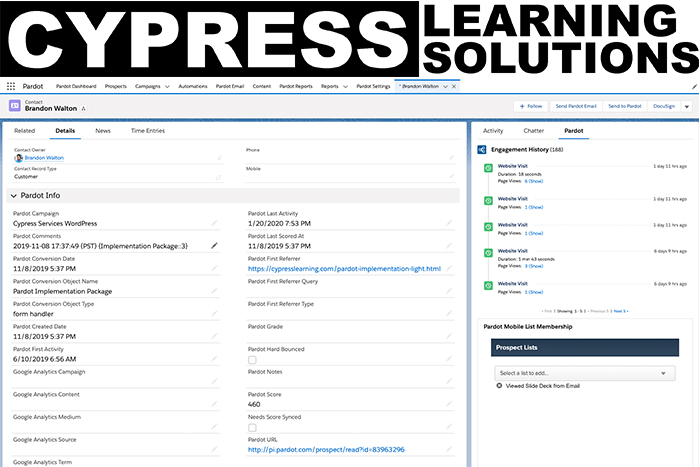Click the hierarchy icon next to contact name
Image resolution: width=700 pixels, height=467 pixels.
pos(83,108)
